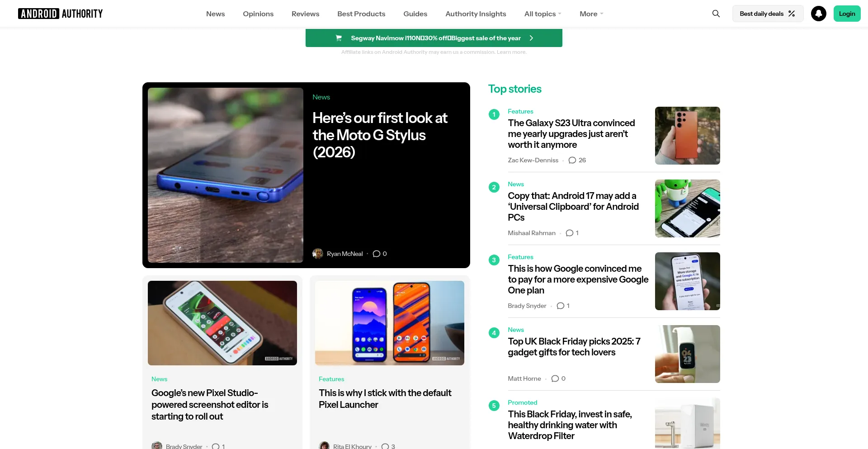The width and height of the screenshot is (868, 449).
Task: Click the Learn more affiliate link
Action: (x=511, y=52)
